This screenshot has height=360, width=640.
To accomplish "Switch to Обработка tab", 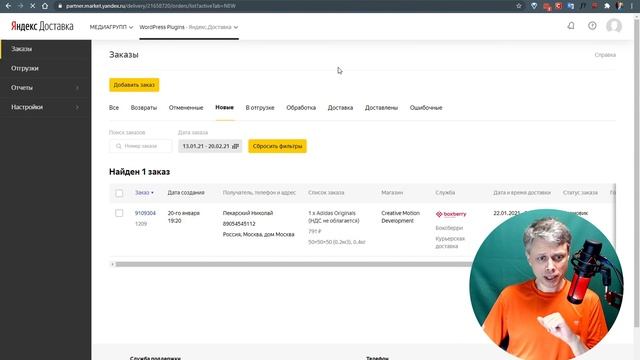I will (x=301, y=108).
